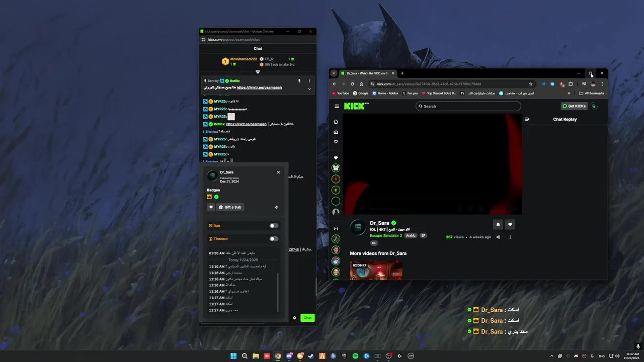644x362 pixels.
Task: Show more bookmarks with the double chevron
Action: pyautogui.click(x=569, y=93)
